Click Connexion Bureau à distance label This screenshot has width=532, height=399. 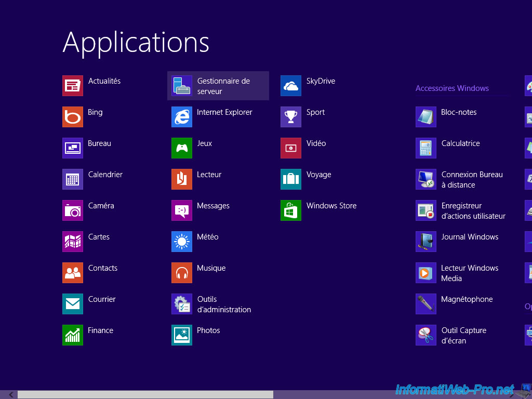[472, 180]
